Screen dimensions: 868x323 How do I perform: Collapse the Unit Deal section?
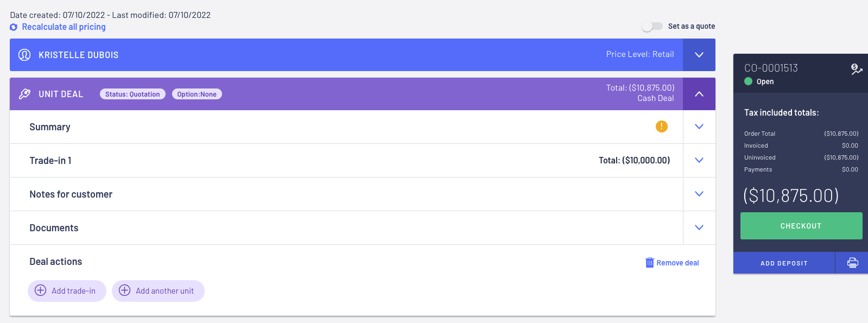click(x=699, y=94)
